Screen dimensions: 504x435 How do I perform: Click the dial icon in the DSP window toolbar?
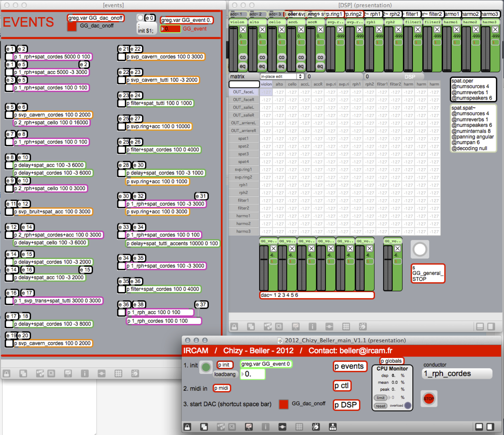[363, 327]
